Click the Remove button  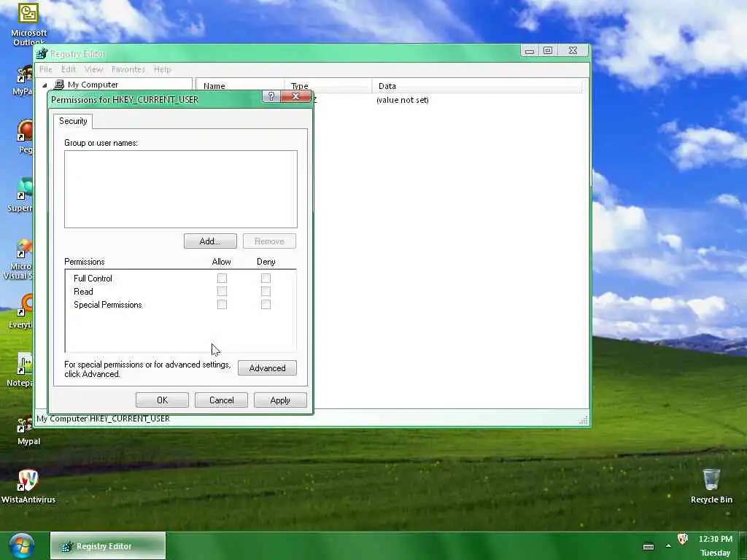(x=269, y=241)
